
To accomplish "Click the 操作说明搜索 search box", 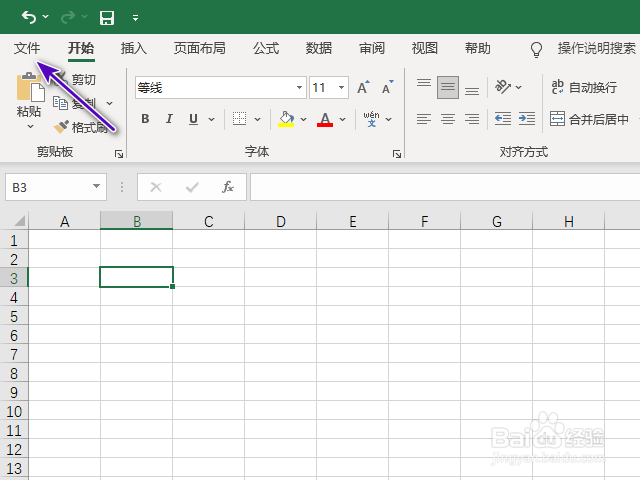I will point(597,48).
